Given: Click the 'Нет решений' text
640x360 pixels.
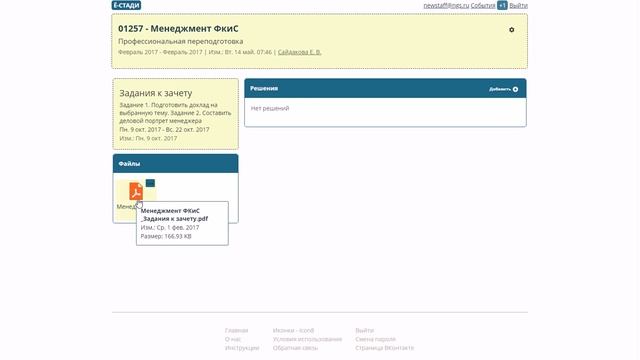Looking at the screenshot, I should [270, 108].
